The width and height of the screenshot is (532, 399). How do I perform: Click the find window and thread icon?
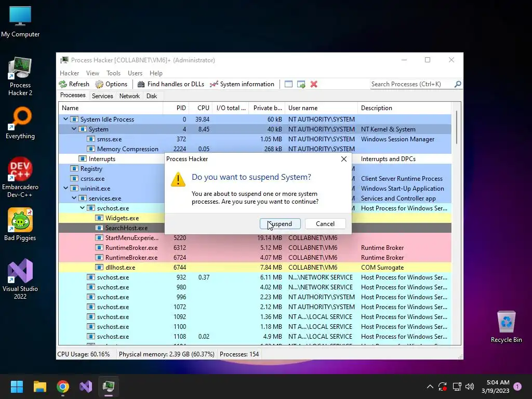pos(301,84)
